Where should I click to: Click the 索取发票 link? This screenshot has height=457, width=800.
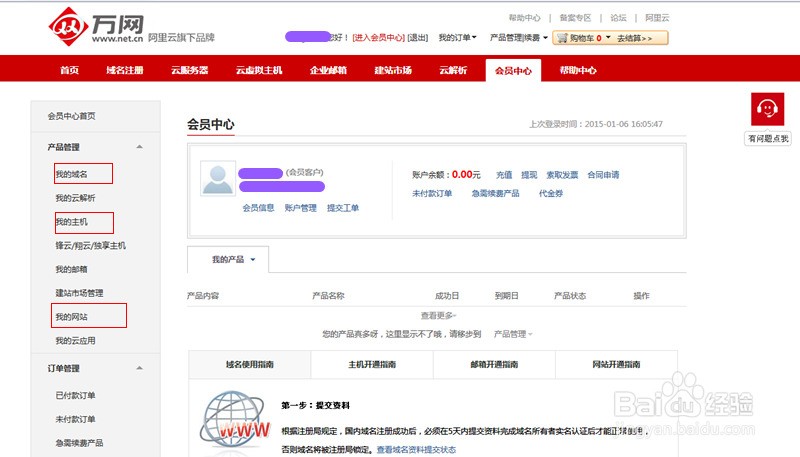click(x=562, y=174)
